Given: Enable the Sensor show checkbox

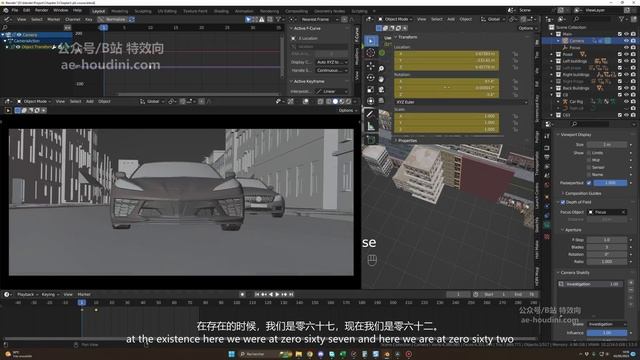Looking at the screenshot, I should tap(589, 167).
